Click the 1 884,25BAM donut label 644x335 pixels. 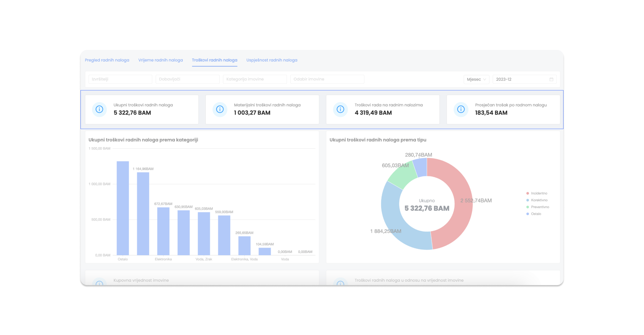pyautogui.click(x=386, y=231)
